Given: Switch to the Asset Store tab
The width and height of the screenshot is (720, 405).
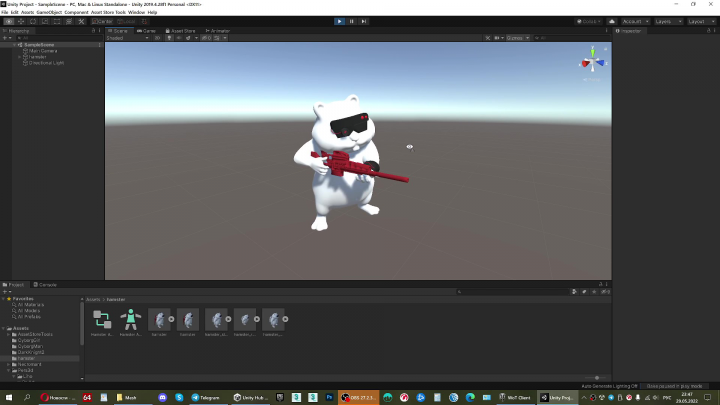Looking at the screenshot, I should tap(180, 31).
